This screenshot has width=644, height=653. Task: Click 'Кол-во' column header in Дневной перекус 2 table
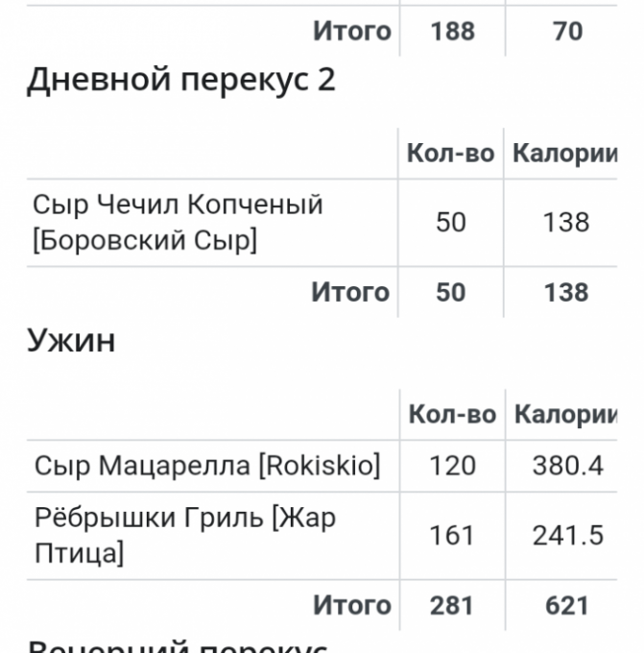[450, 154]
